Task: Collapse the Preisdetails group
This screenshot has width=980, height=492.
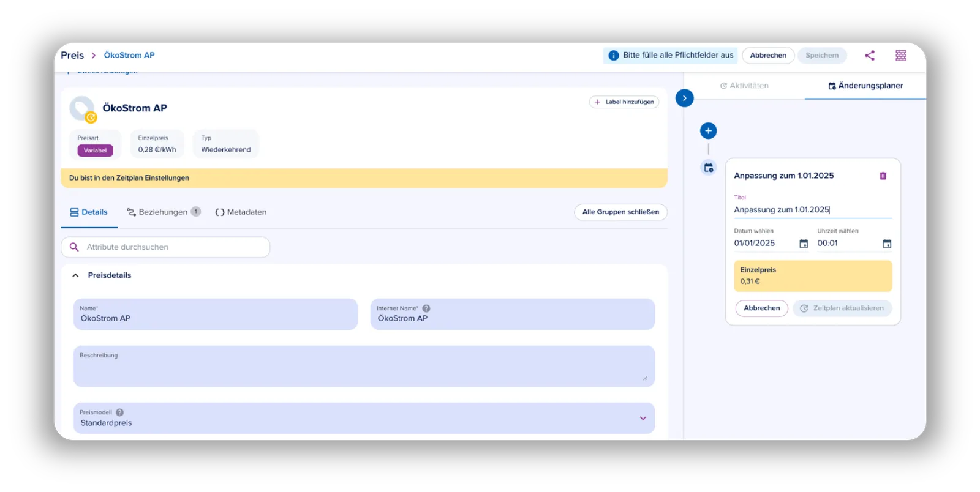Action: pyautogui.click(x=75, y=276)
